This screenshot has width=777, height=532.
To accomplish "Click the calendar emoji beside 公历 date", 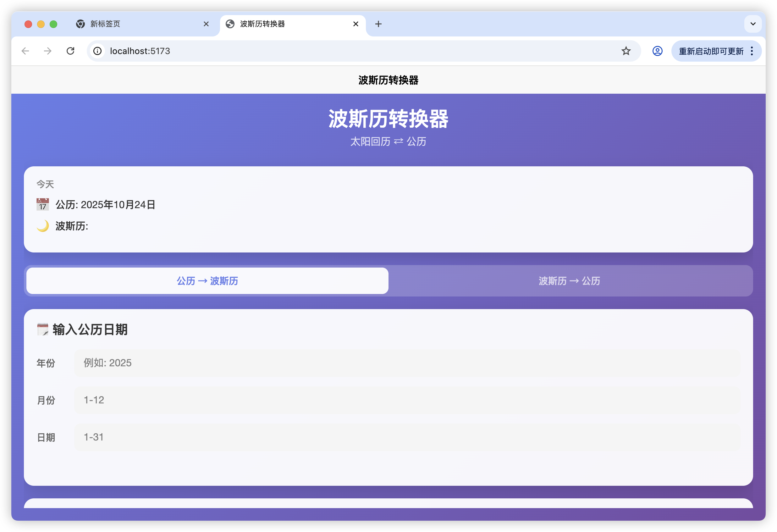I will coord(42,204).
